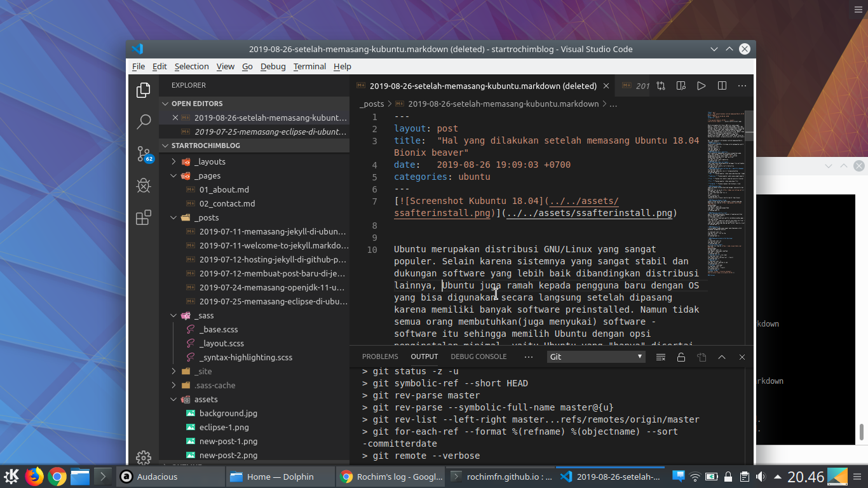Screen dimensions: 868x488
Task: Open clipboard tray icon
Action: (744, 477)
